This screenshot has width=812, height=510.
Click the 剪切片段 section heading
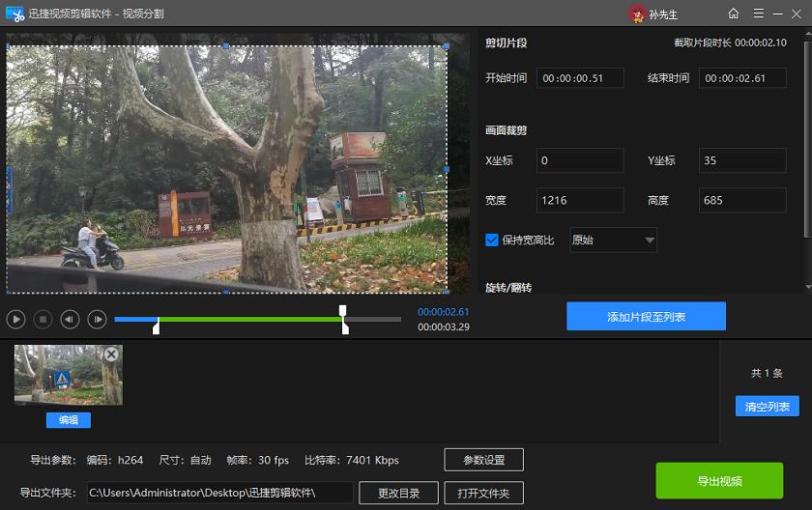(x=506, y=42)
